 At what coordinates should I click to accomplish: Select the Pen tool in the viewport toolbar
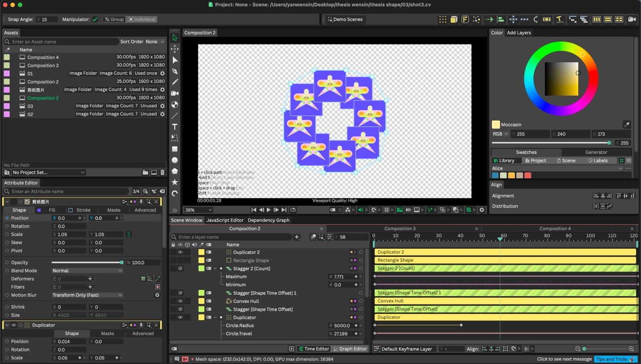[x=175, y=71]
